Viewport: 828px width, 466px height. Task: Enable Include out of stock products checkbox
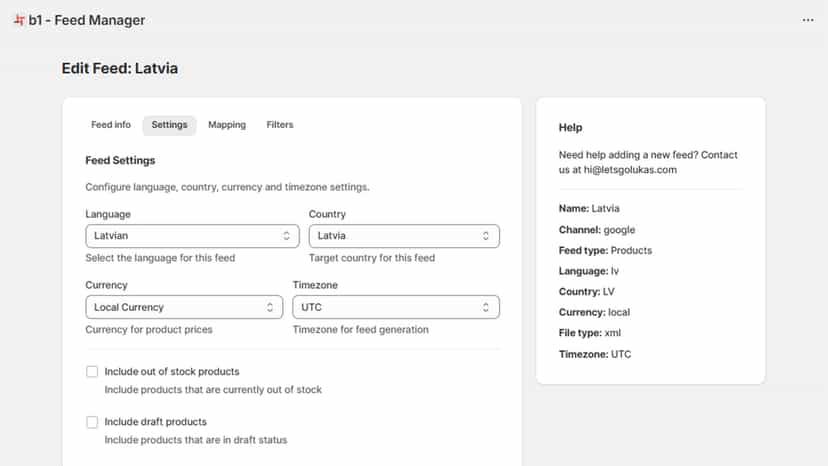click(x=92, y=371)
